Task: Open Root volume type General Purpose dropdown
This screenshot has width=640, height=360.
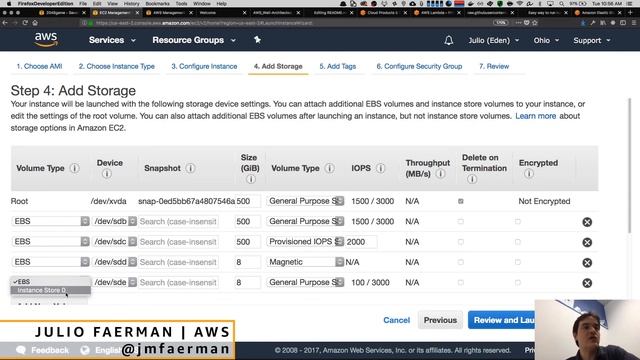Action: 305,201
